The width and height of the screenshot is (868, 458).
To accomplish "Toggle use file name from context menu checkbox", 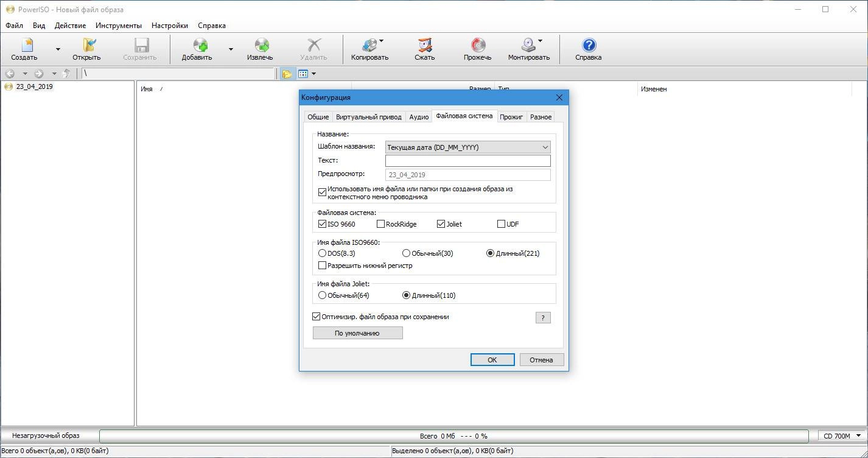I will coord(323,192).
